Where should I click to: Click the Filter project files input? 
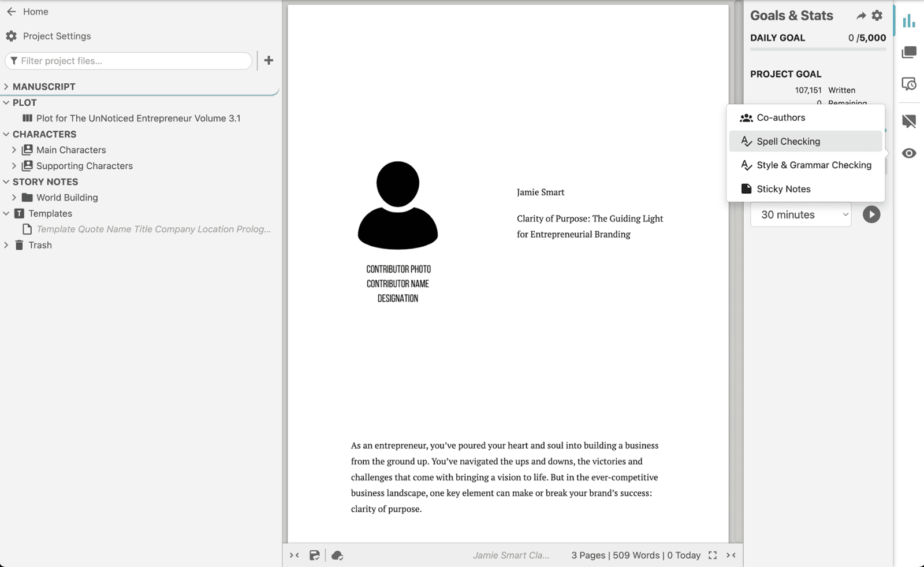pos(133,61)
